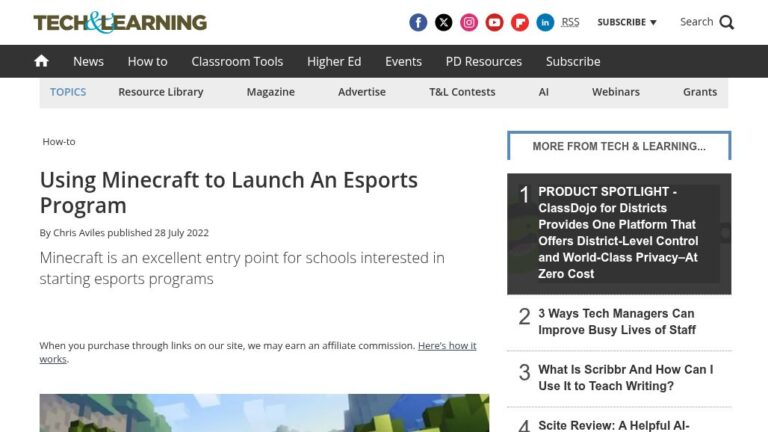This screenshot has width=768, height=432.
Task: Open the Instagram social icon
Action: (469, 23)
